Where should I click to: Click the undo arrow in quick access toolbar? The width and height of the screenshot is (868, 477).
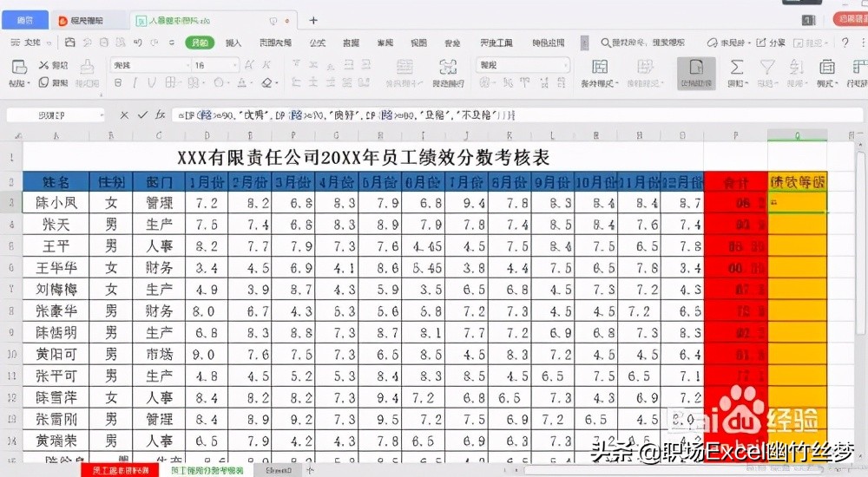(x=138, y=42)
